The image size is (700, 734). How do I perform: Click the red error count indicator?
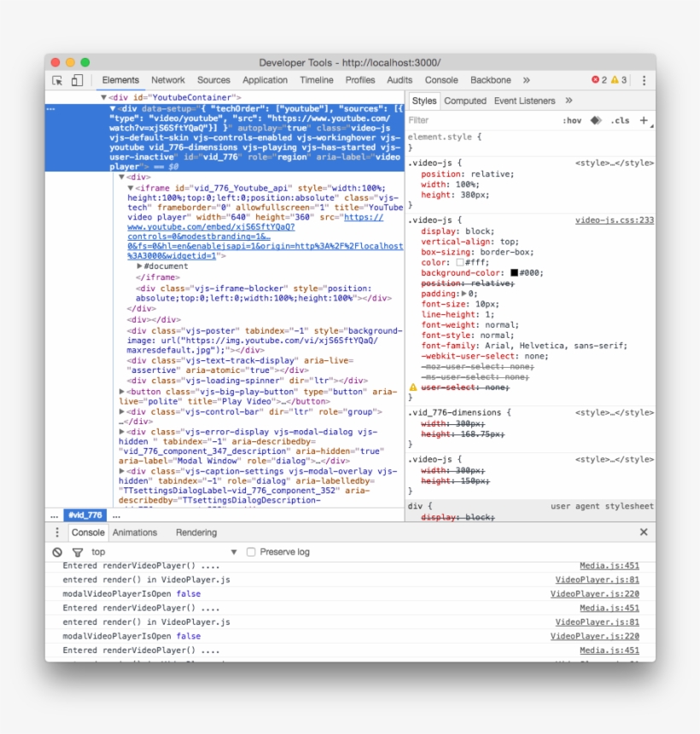[599, 80]
